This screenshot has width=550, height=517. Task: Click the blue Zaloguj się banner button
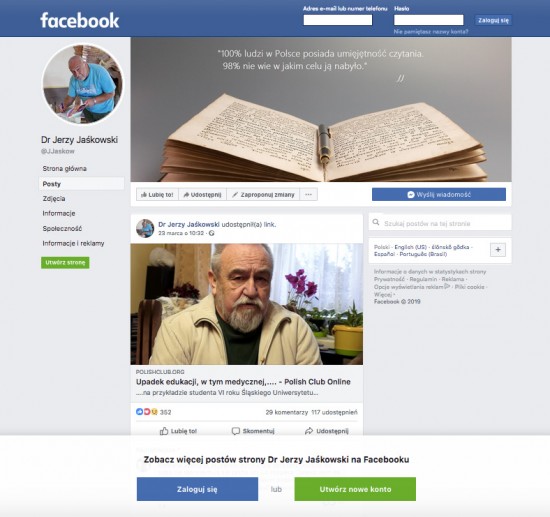pos(197,489)
